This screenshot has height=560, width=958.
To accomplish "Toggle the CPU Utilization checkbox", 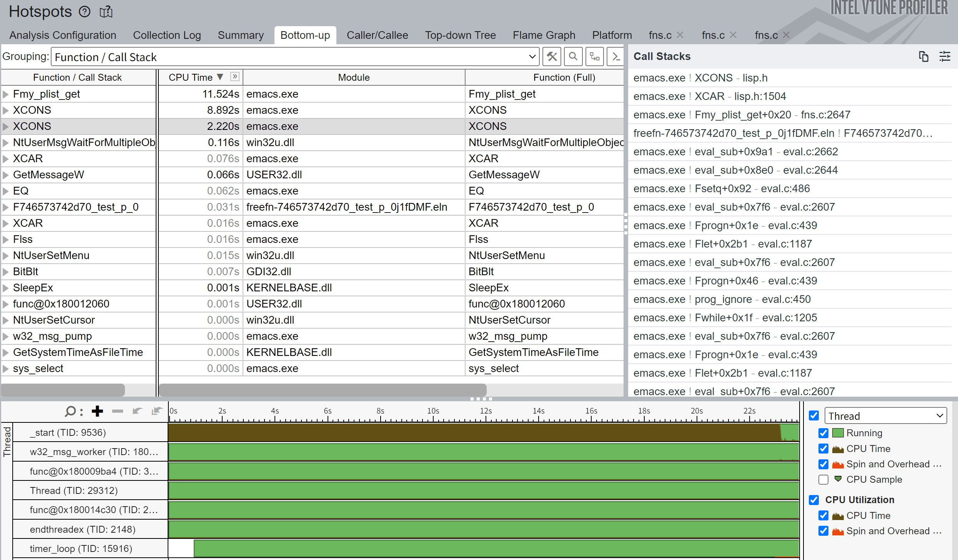I will click(x=813, y=500).
